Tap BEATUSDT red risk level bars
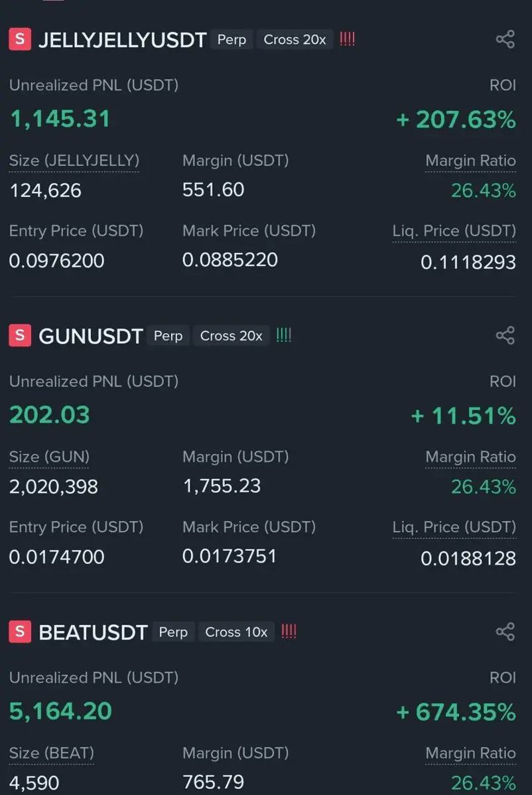This screenshot has height=795, width=532. point(289,631)
